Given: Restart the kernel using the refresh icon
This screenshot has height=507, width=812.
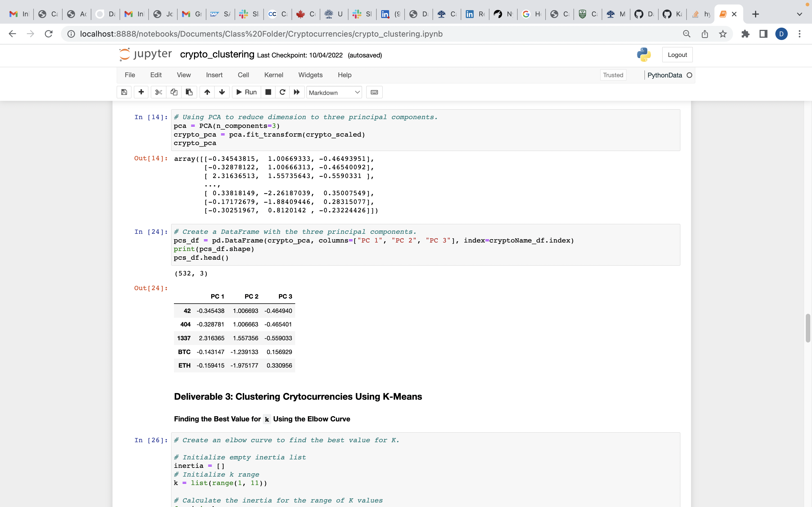Looking at the screenshot, I should pyautogui.click(x=282, y=92).
